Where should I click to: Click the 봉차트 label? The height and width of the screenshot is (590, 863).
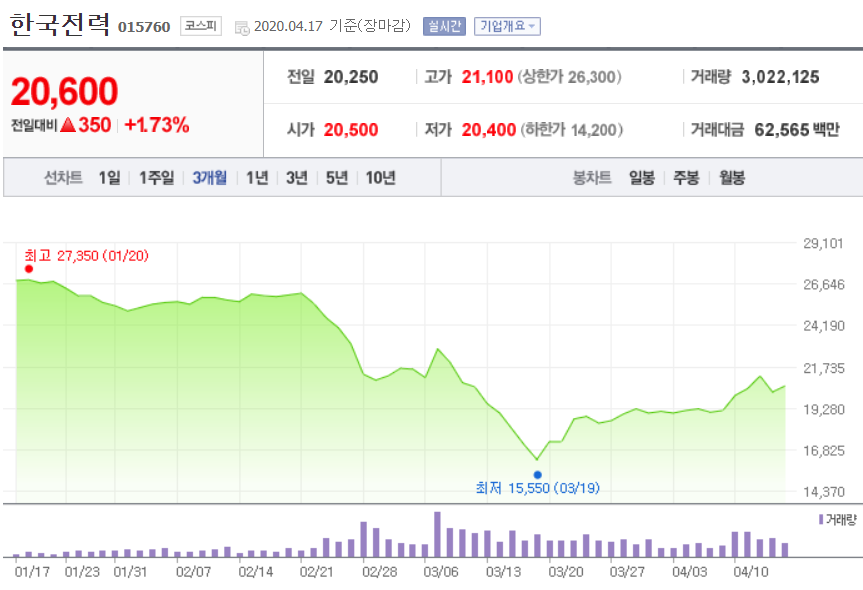[592, 178]
